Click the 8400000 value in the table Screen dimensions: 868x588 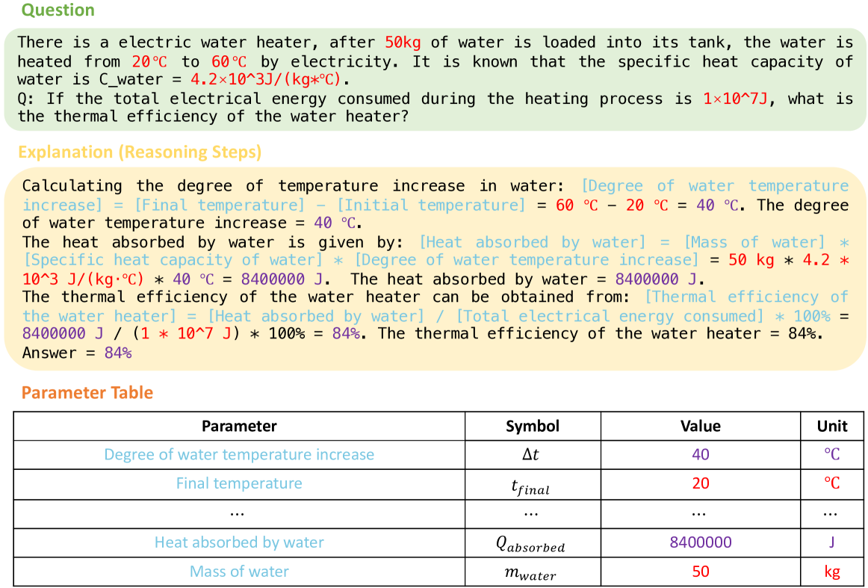tap(700, 542)
